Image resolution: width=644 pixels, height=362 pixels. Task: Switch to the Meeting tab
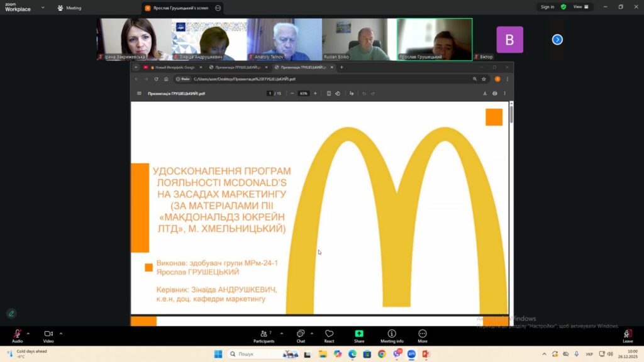(x=69, y=8)
